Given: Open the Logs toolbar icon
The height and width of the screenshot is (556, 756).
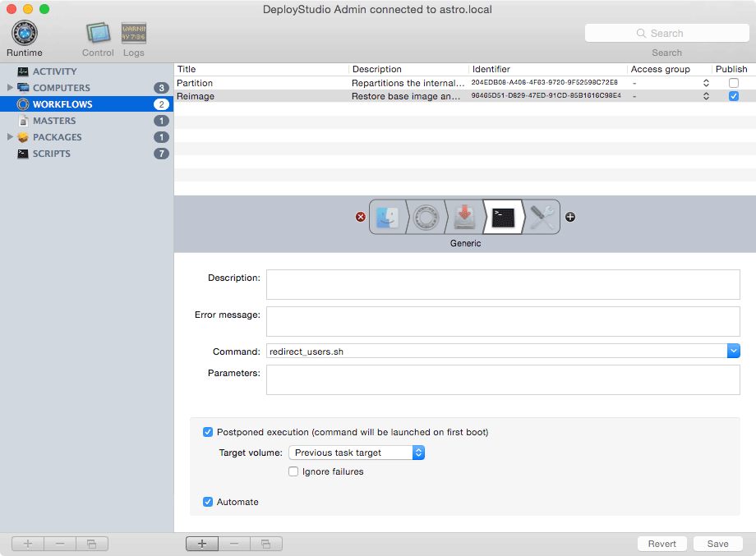Looking at the screenshot, I should [134, 34].
